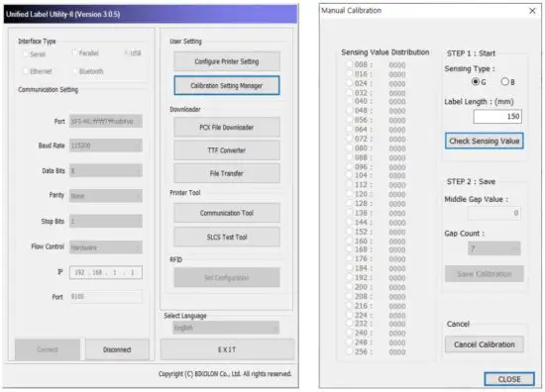The width and height of the screenshot is (545, 392).
Task: Open the Port dropdown
Action: click(106, 121)
